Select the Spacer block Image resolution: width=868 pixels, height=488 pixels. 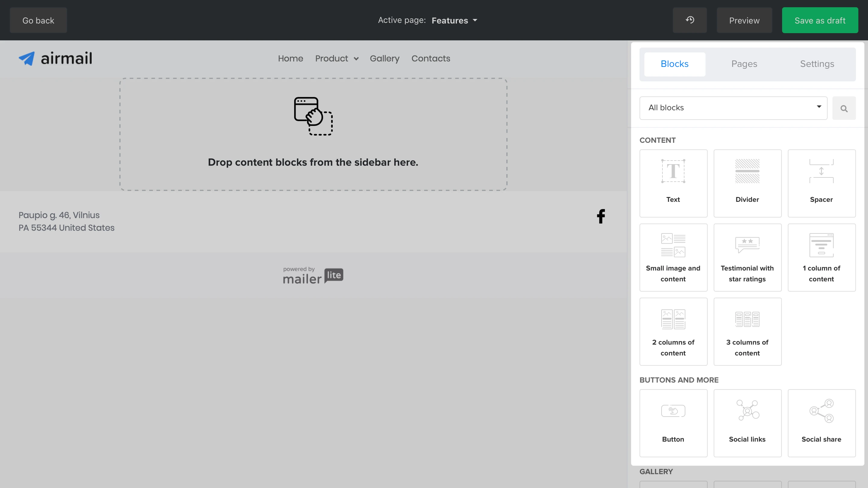821,183
